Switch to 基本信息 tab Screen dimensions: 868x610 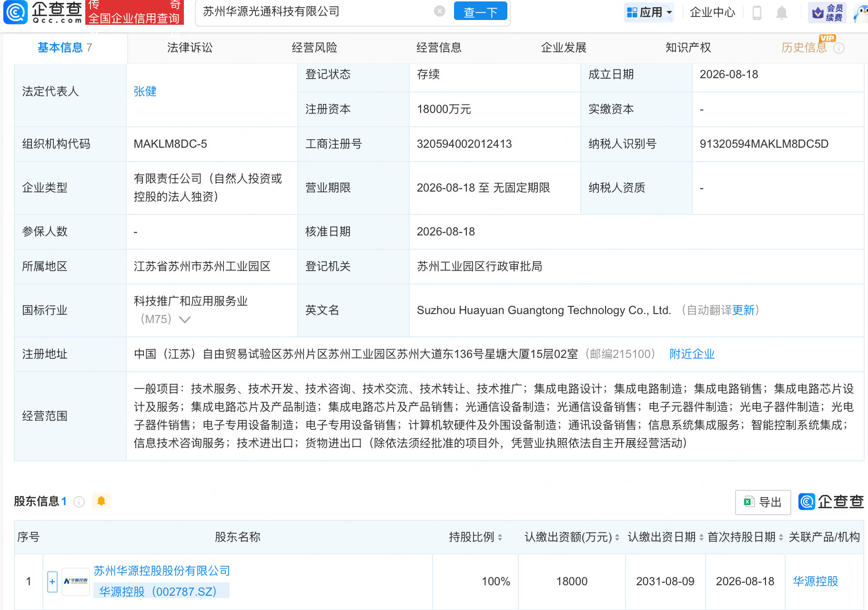65,48
